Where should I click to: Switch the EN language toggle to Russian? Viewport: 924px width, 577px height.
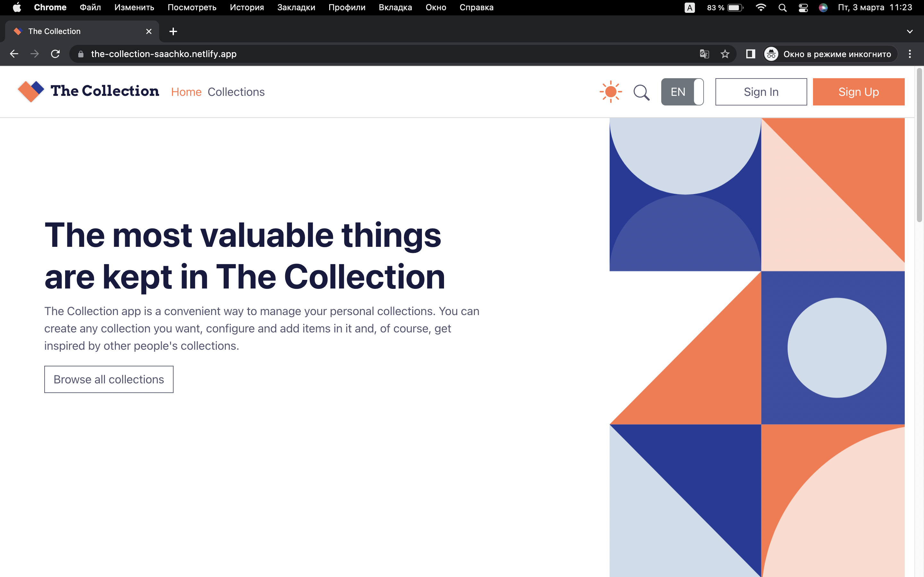click(x=682, y=92)
